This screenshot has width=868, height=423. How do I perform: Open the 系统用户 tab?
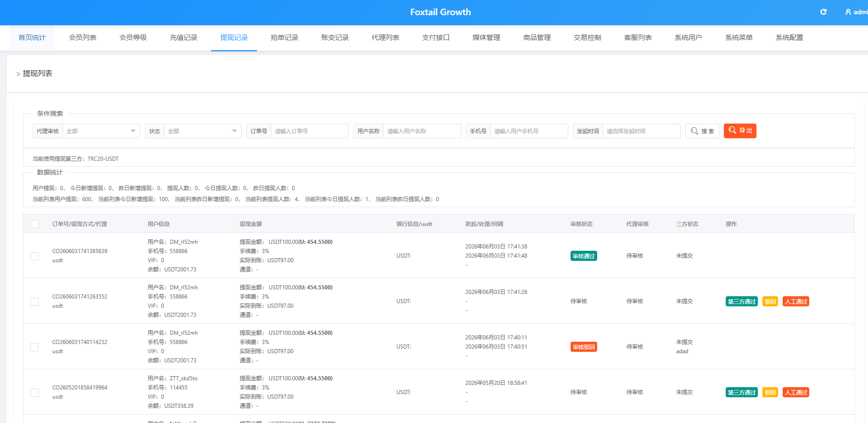pos(689,38)
